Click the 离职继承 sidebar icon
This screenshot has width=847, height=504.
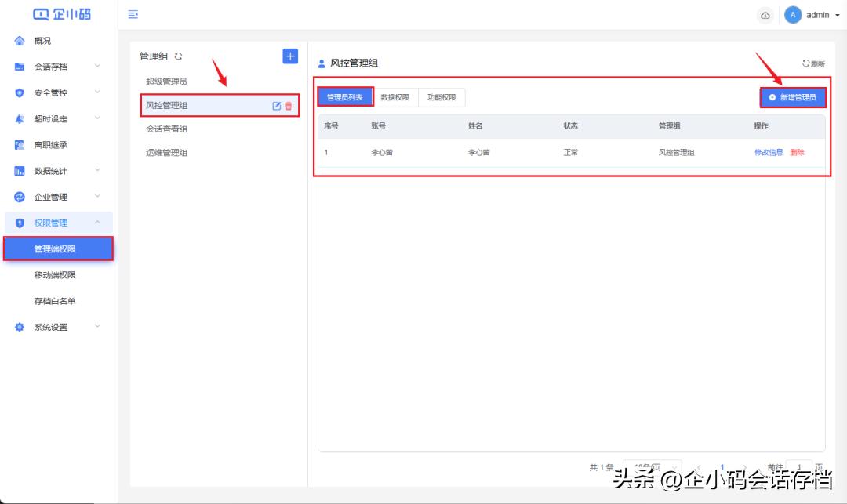click(x=19, y=144)
